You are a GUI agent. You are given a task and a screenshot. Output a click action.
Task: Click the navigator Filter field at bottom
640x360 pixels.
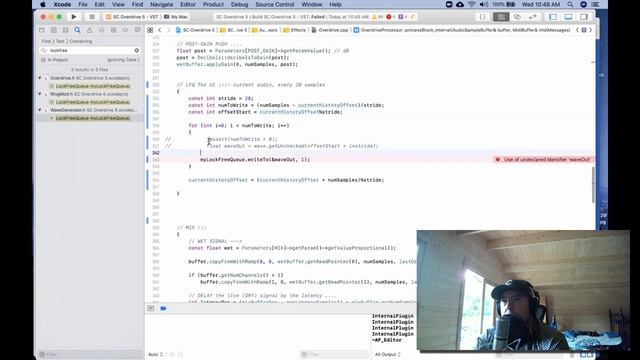click(90, 354)
